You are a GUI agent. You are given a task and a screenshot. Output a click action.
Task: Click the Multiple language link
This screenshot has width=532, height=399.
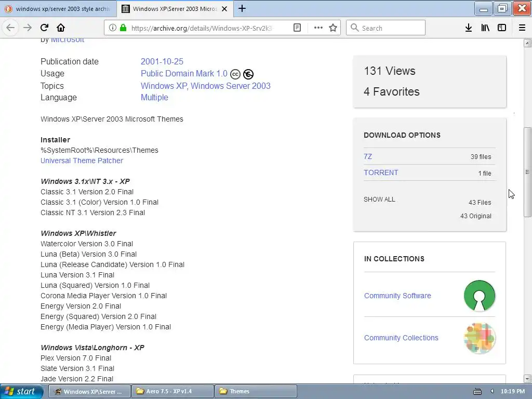154,97
